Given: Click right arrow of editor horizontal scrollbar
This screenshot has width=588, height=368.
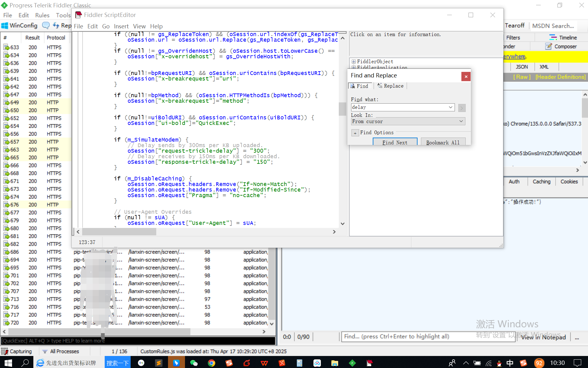Looking at the screenshot, I should point(334,232).
